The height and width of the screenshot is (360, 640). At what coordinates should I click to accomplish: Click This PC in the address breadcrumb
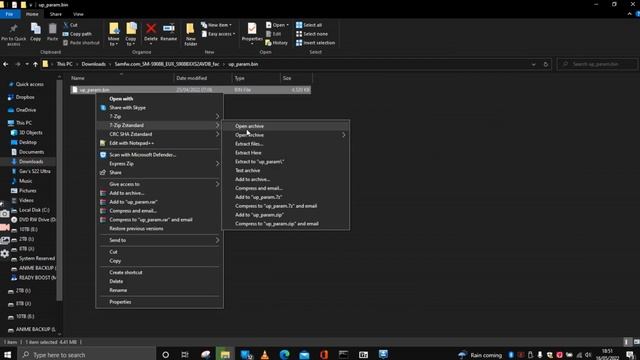(x=64, y=64)
